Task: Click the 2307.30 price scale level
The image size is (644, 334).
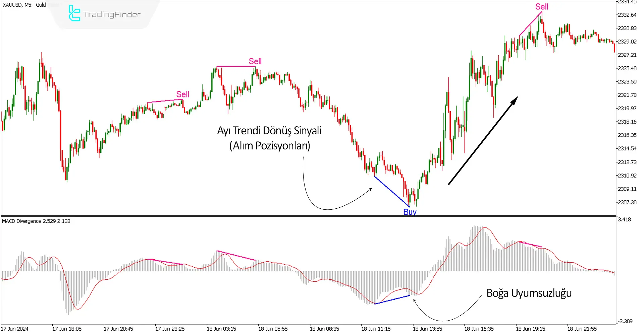Action: click(627, 202)
